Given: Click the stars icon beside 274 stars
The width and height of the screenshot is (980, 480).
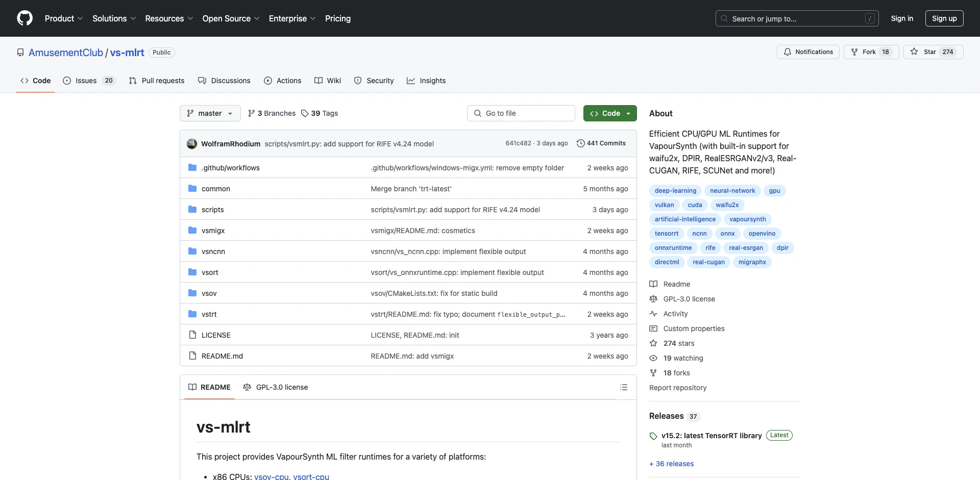Looking at the screenshot, I should (x=653, y=343).
